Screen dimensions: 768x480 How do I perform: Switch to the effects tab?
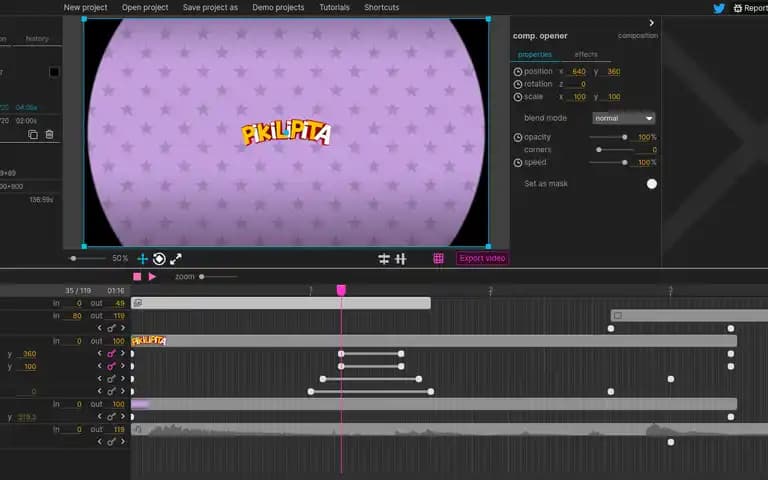click(586, 54)
